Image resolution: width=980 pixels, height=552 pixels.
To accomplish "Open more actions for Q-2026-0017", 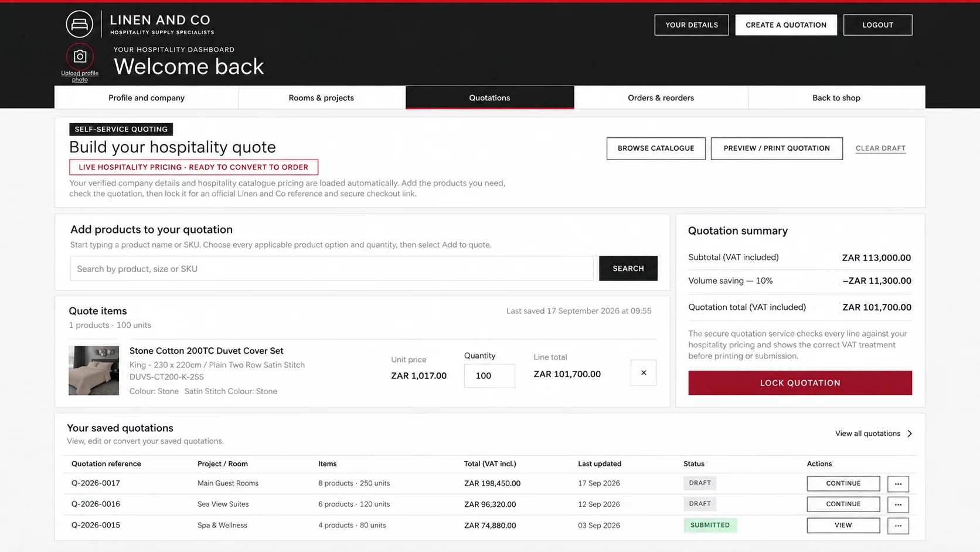I will (898, 484).
